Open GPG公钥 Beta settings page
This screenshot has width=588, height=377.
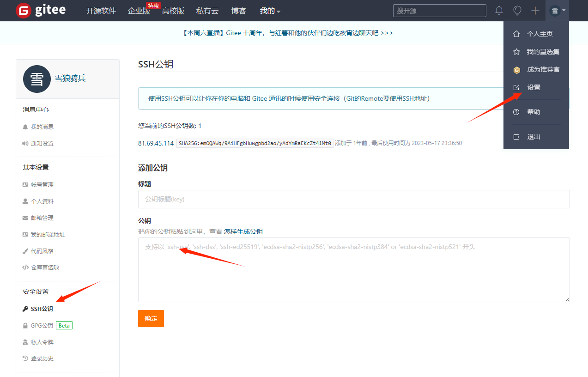(42, 325)
